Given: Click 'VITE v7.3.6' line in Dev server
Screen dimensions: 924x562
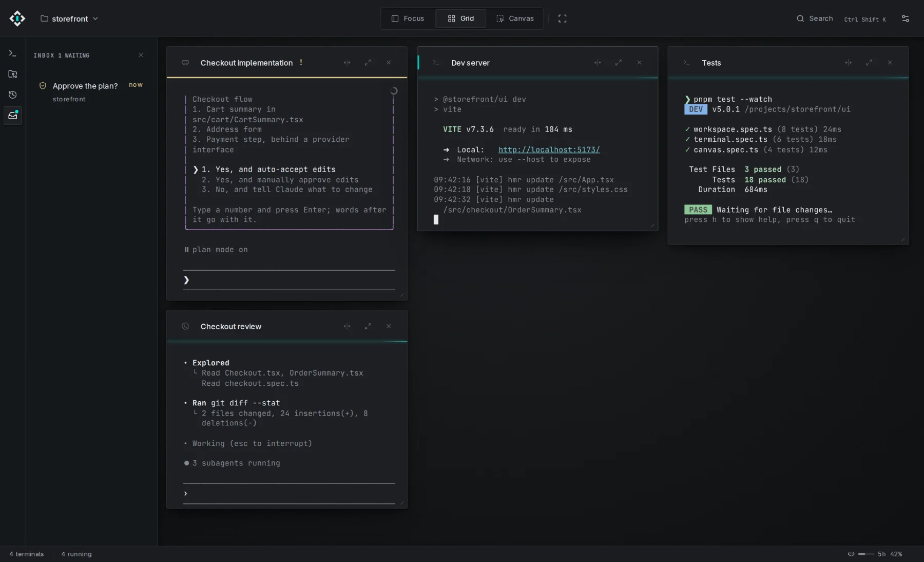Looking at the screenshot, I should [507, 129].
